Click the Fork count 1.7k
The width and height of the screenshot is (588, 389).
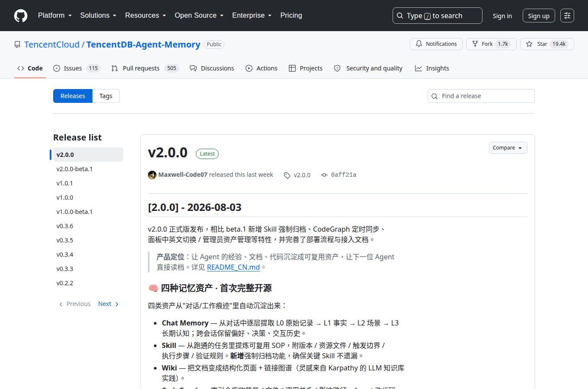coord(503,44)
